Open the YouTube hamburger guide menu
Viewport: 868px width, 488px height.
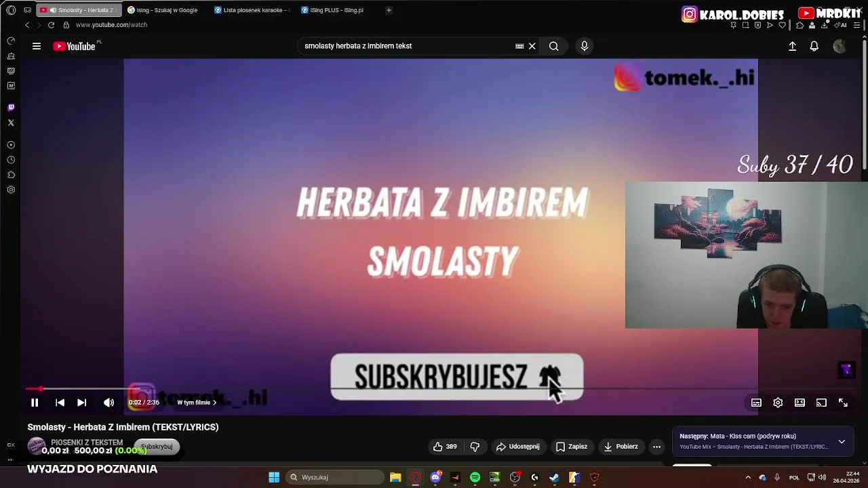point(37,46)
